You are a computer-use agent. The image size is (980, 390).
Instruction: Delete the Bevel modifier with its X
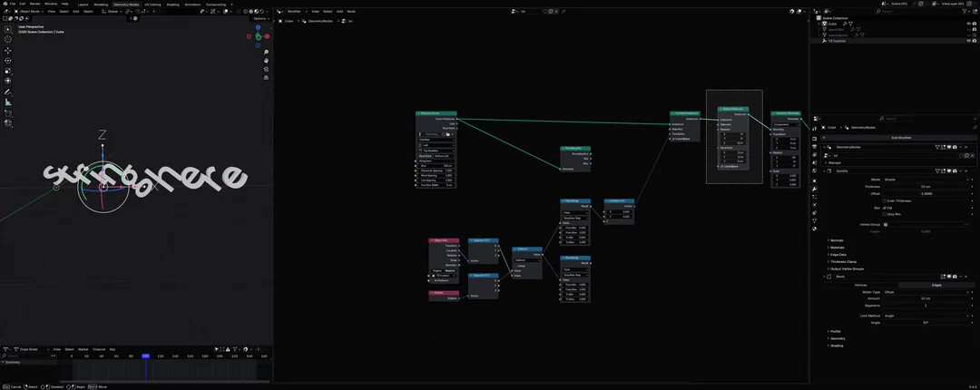point(965,277)
